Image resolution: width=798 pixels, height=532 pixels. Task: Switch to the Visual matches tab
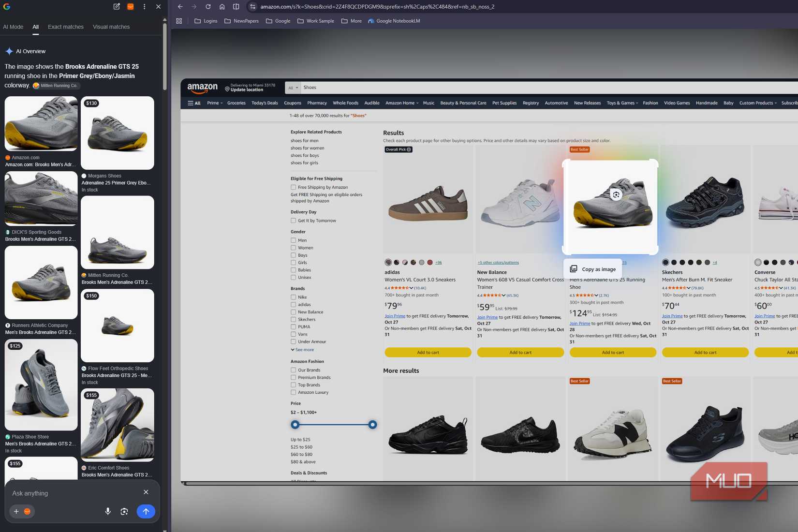(x=111, y=27)
